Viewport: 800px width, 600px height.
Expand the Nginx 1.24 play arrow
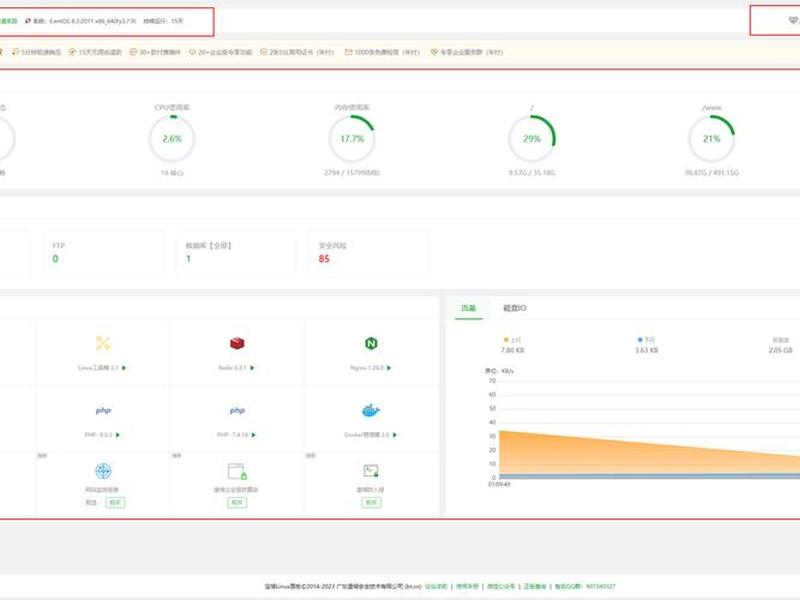pos(389,368)
